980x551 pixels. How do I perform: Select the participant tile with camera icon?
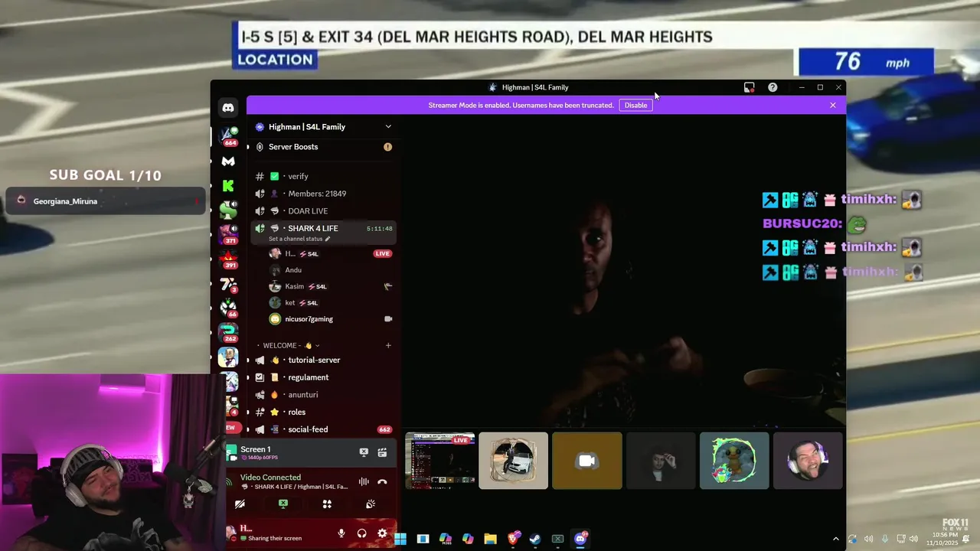pos(587,461)
